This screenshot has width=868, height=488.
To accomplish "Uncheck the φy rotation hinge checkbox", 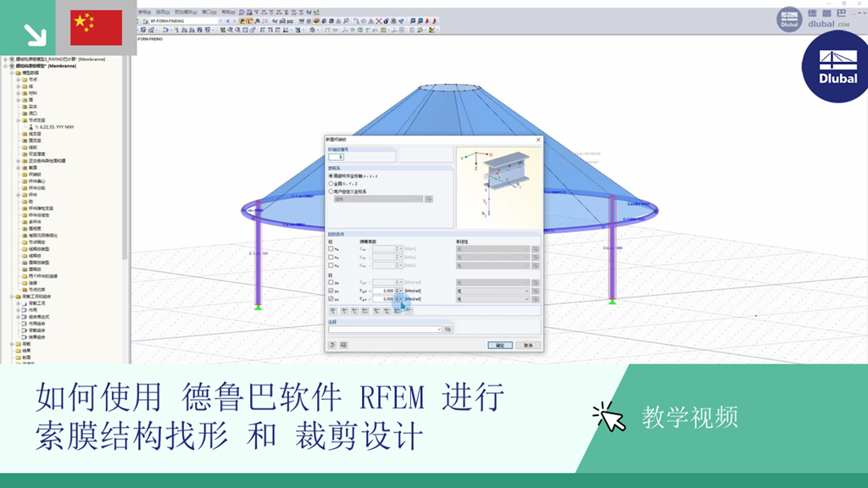I will 331,291.
